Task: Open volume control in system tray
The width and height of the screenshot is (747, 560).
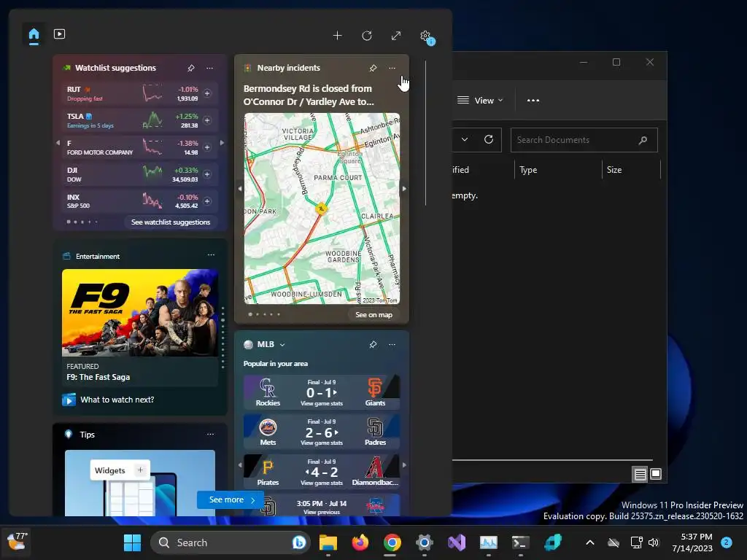Action: [654, 542]
